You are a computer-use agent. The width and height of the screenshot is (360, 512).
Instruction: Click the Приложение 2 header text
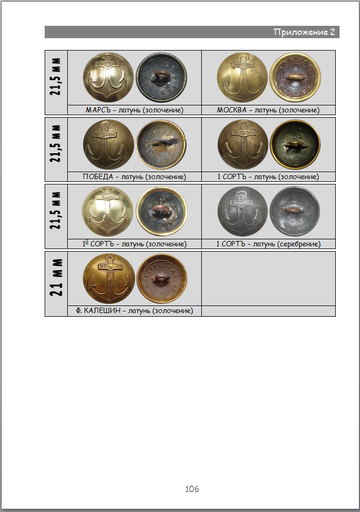(304, 32)
